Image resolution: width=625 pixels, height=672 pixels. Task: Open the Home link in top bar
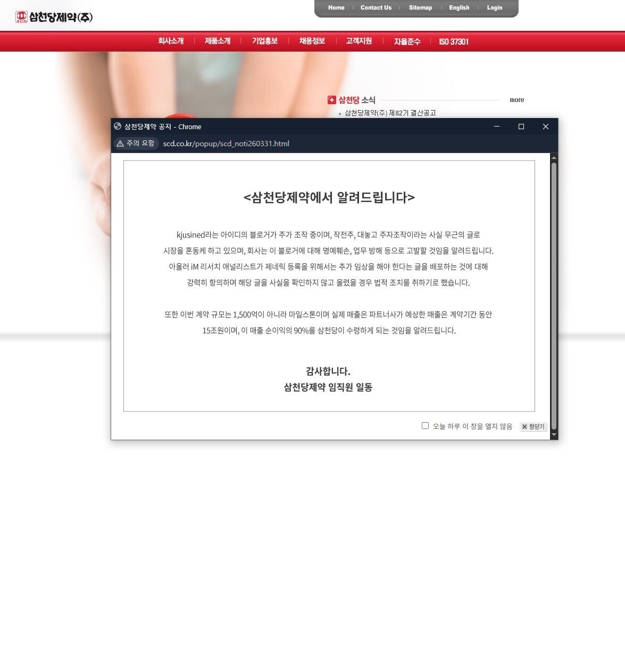[x=336, y=7]
